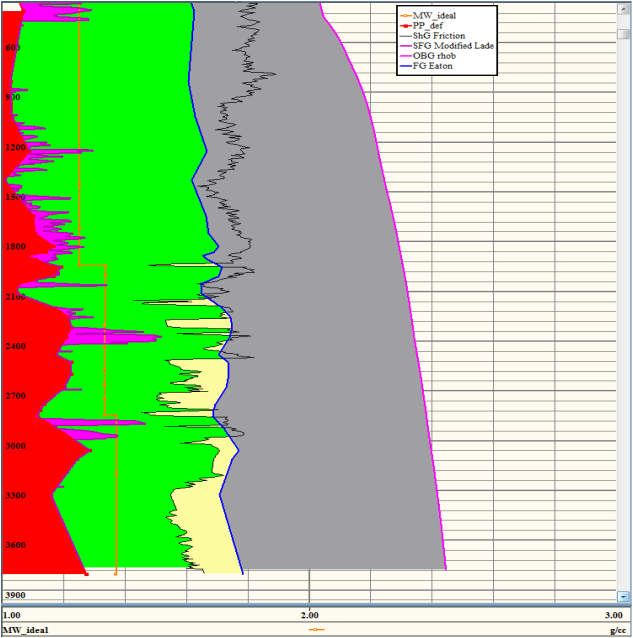Click the MW_ideal track label at bottom left
The image size is (633, 638).
point(26,630)
